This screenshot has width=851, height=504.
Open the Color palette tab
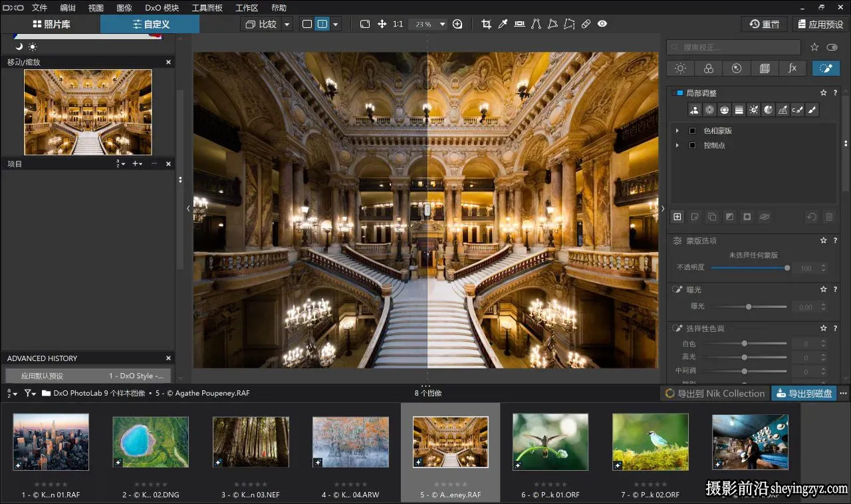click(709, 68)
